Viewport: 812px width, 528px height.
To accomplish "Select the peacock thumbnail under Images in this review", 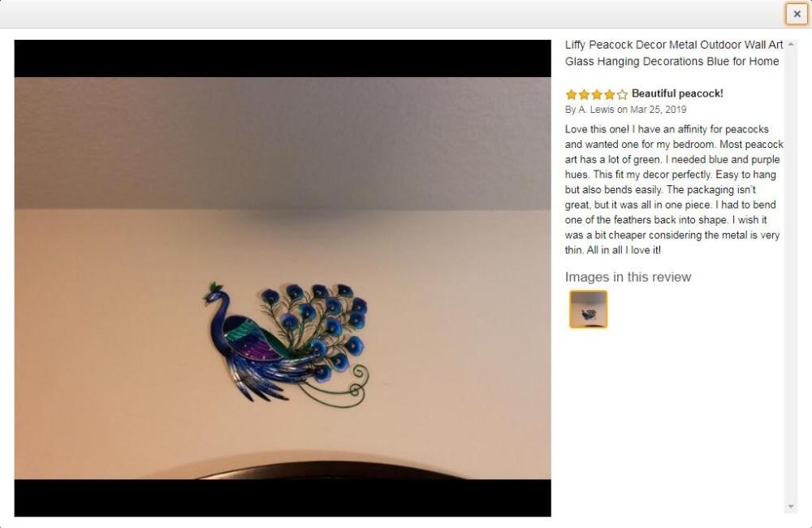I will (588, 309).
